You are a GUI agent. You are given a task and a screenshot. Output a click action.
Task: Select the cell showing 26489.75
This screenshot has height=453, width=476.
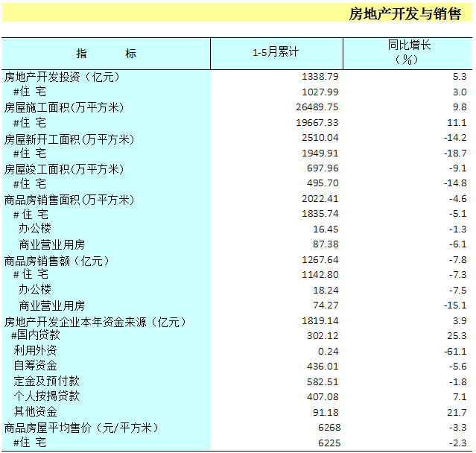[x=317, y=107]
